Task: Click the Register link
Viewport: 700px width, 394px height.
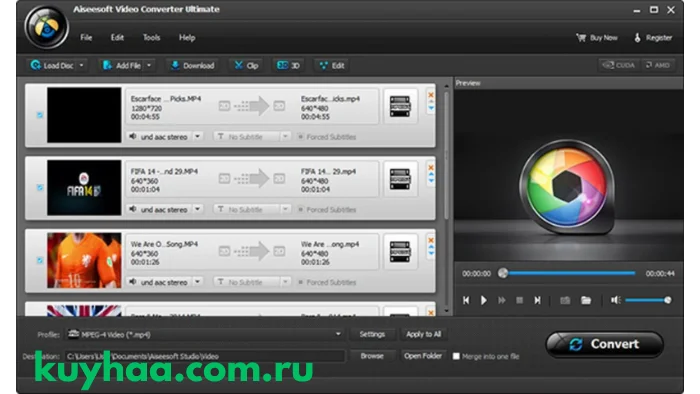Action: pyautogui.click(x=653, y=38)
